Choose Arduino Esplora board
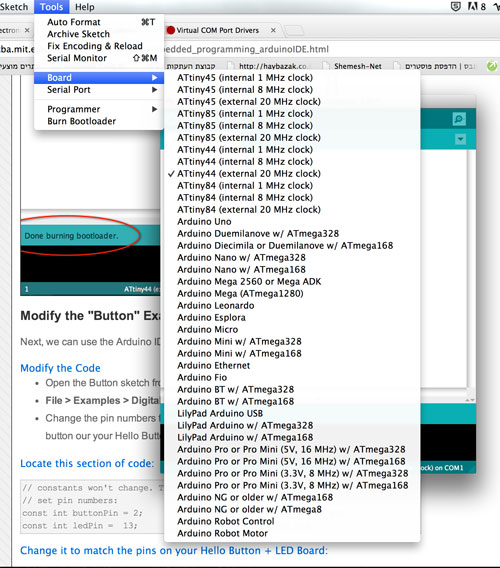500x568 pixels. click(292, 317)
